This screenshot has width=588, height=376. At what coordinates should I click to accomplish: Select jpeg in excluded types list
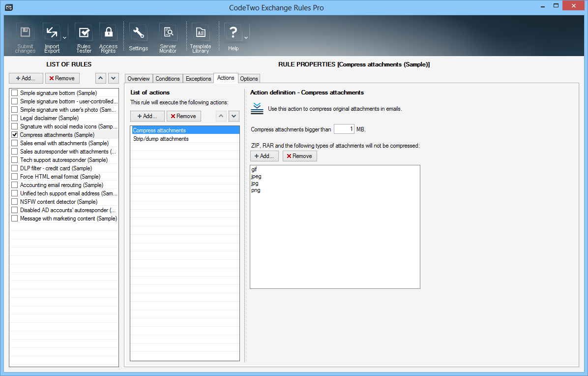tap(257, 176)
